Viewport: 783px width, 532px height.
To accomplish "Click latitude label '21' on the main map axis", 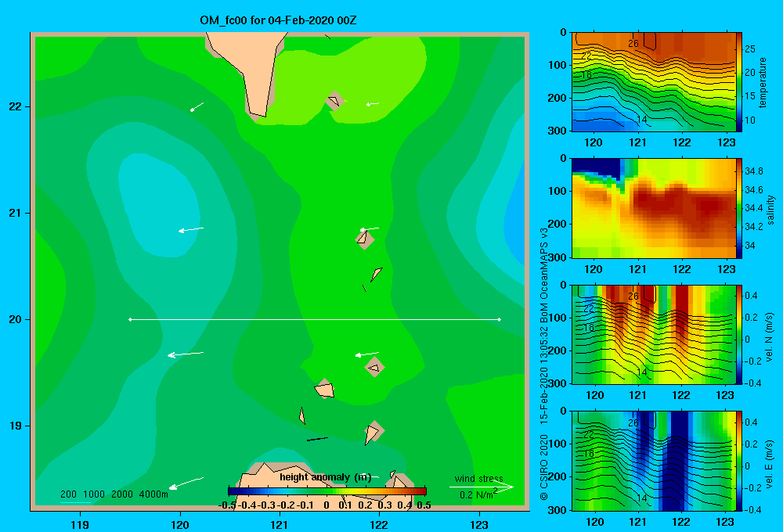I will tap(16, 213).
